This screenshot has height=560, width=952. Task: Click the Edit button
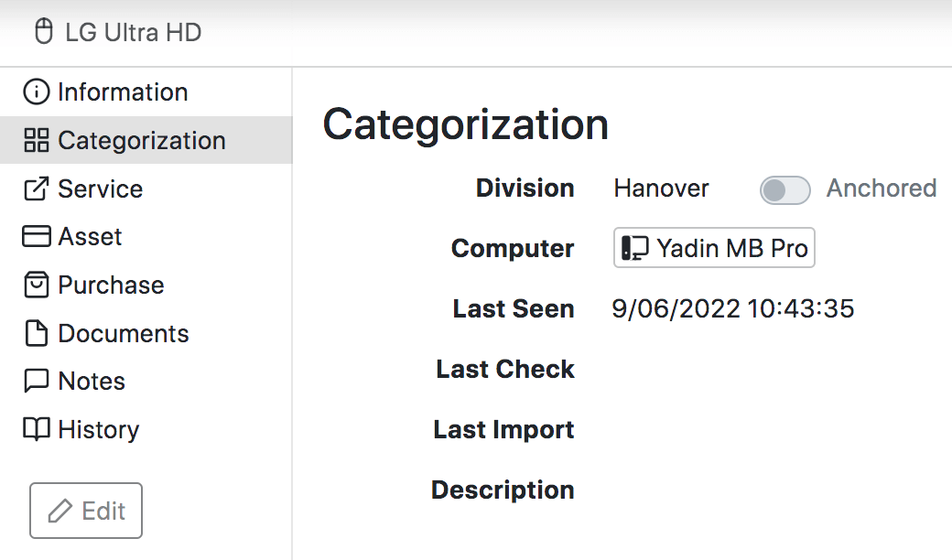click(x=86, y=510)
